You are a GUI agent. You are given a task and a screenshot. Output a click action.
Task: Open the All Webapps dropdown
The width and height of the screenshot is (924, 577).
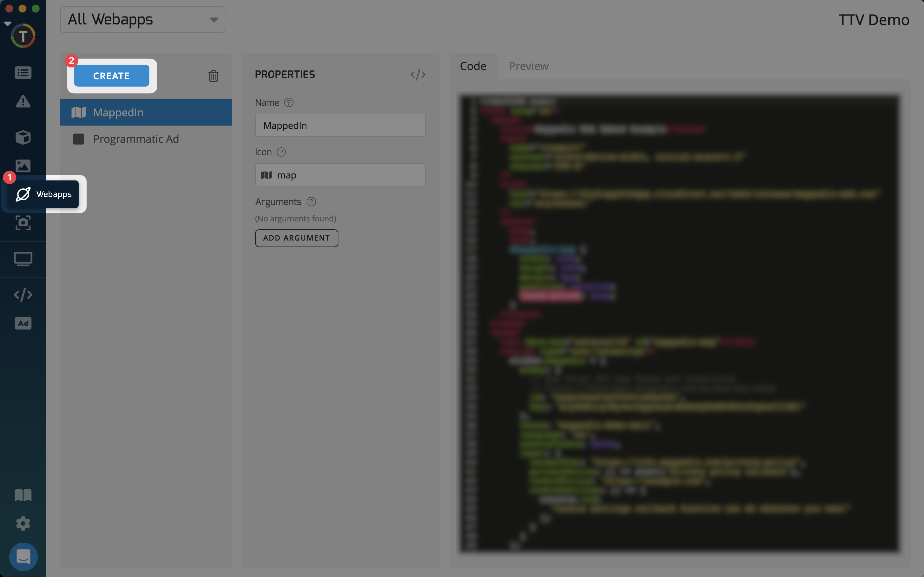click(x=142, y=19)
